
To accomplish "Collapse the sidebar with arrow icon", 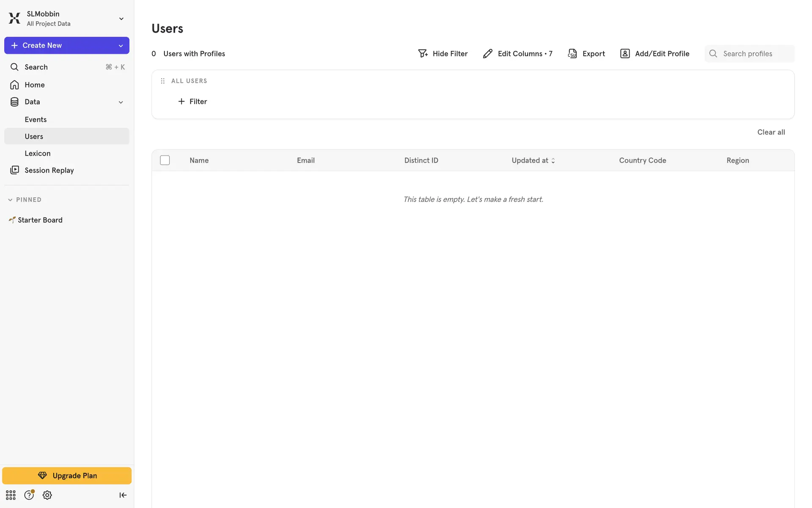I will coord(123,495).
